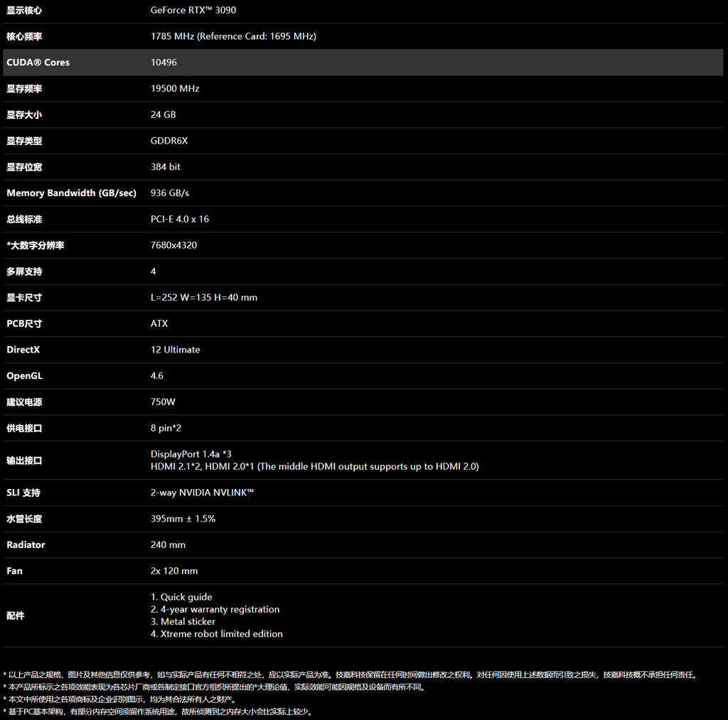
Task: Select the 1785 MHz core clock value
Action: pos(233,36)
